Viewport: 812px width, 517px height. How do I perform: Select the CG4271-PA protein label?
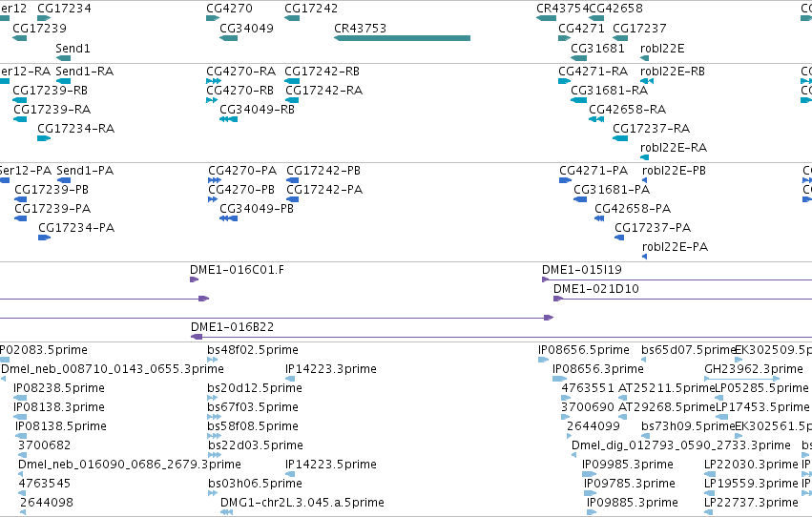coord(593,170)
